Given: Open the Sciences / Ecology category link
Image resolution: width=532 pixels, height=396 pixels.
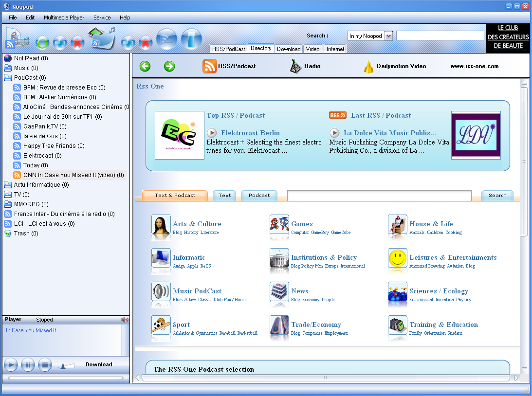Looking at the screenshot, I should coord(439,291).
